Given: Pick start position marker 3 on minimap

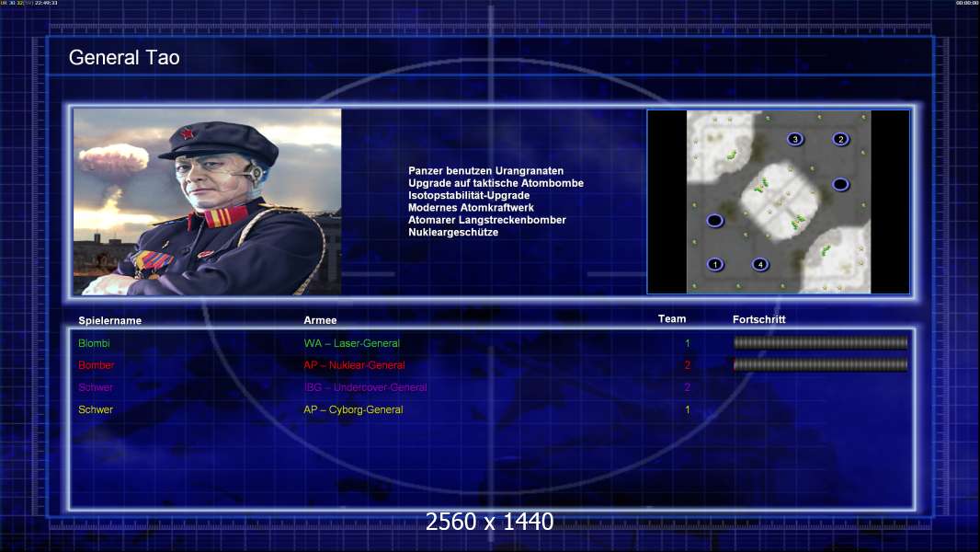Looking at the screenshot, I should pos(795,140).
